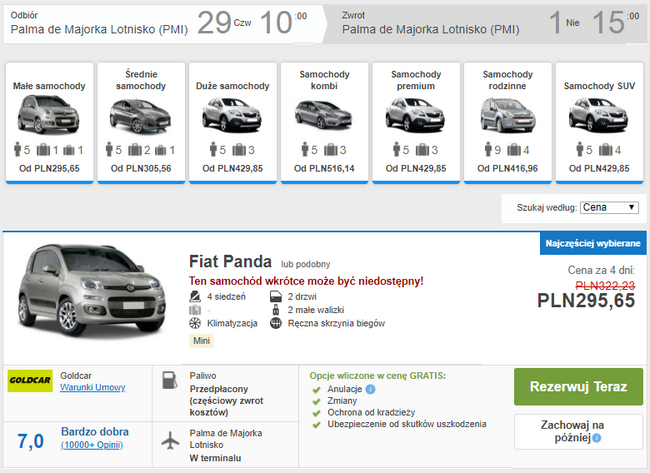Click the large Fiat Panda car image
This screenshot has height=473, width=650.
[92, 290]
